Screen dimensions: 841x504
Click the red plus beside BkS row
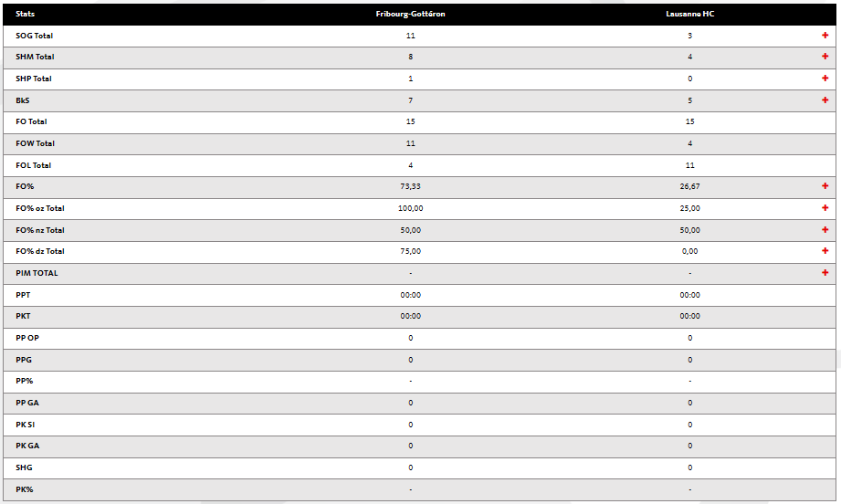click(825, 100)
